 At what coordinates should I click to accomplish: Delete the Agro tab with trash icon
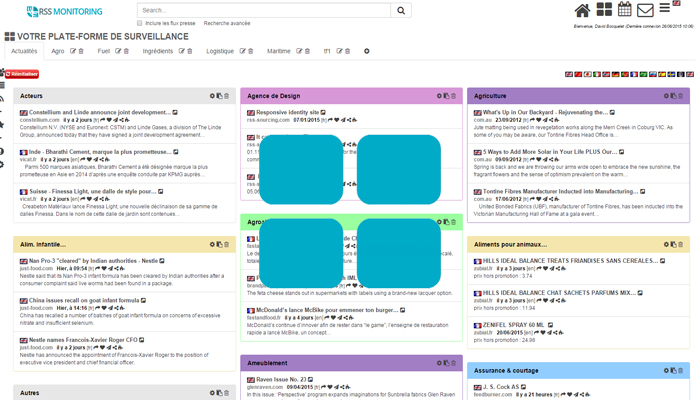[x=81, y=51]
